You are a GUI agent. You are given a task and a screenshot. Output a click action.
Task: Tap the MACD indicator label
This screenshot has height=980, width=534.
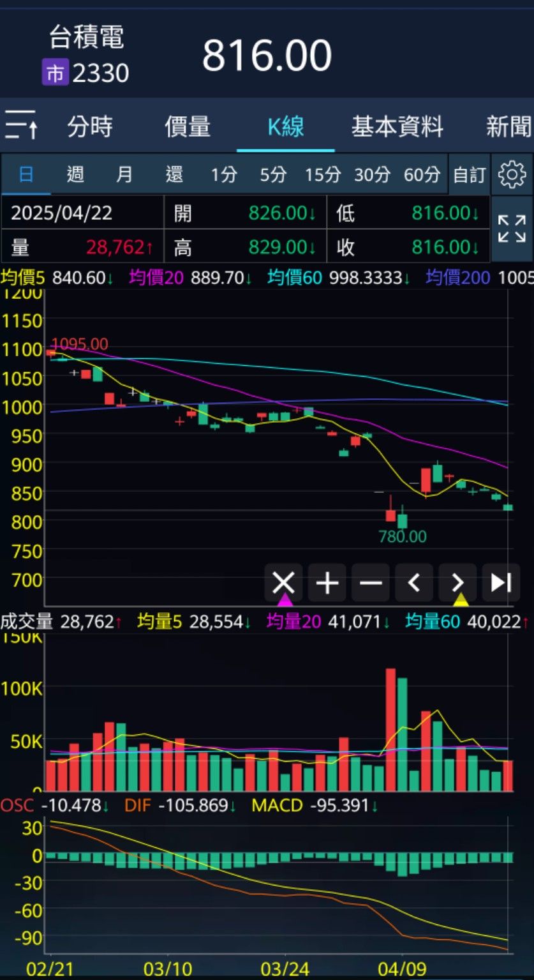tap(277, 805)
